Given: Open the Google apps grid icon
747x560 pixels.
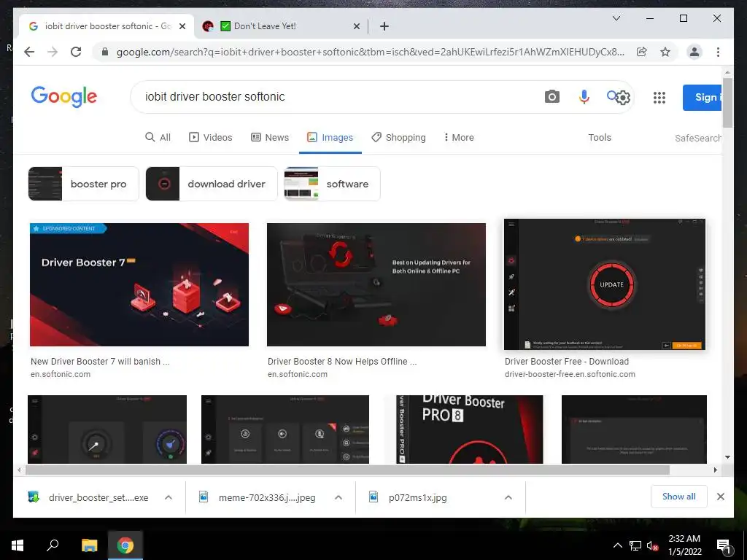Looking at the screenshot, I should (x=659, y=98).
